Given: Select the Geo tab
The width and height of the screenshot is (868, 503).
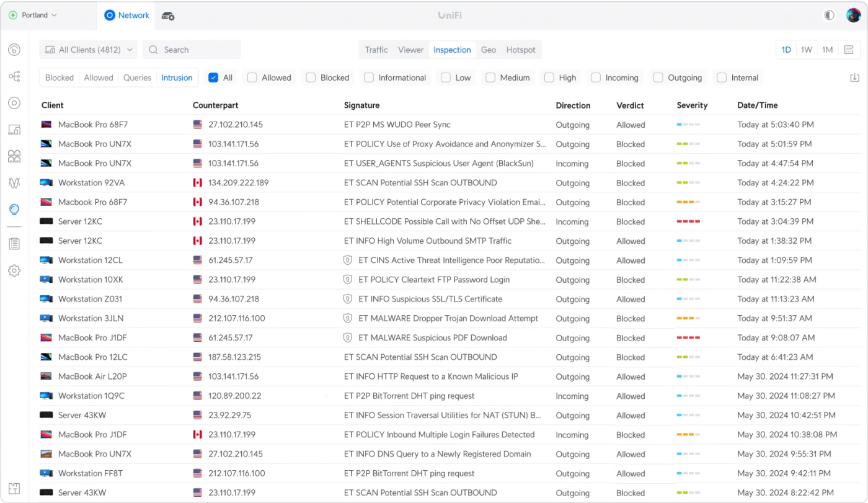Looking at the screenshot, I should pyautogui.click(x=489, y=50).
